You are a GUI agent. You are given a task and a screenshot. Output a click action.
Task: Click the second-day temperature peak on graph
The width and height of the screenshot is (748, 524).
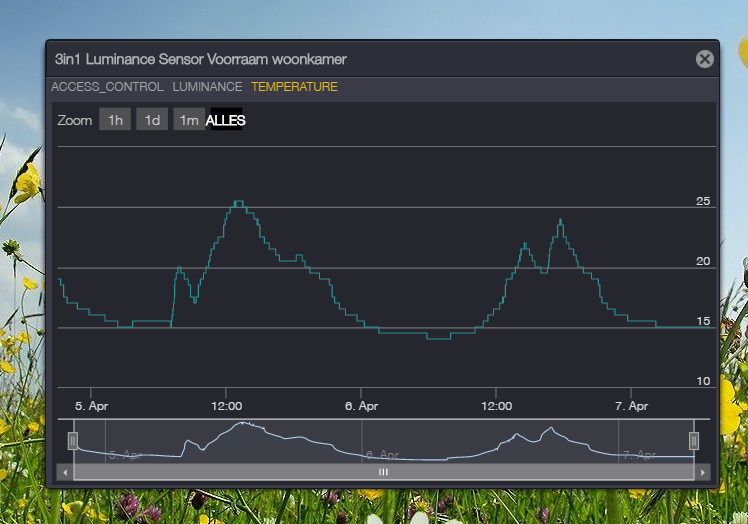click(x=560, y=219)
